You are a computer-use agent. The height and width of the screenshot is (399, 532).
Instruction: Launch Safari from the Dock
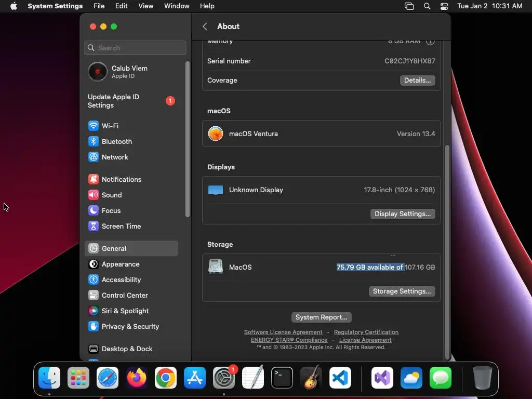tap(108, 378)
